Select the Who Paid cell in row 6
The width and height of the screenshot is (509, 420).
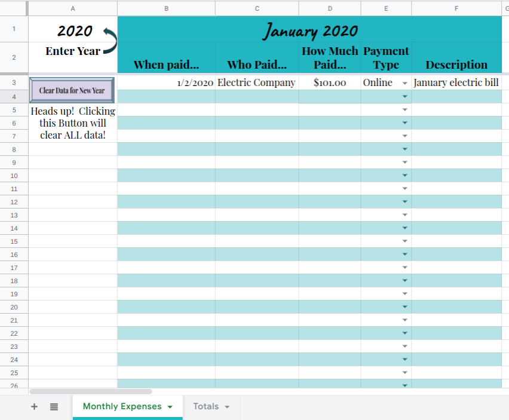[x=257, y=123]
